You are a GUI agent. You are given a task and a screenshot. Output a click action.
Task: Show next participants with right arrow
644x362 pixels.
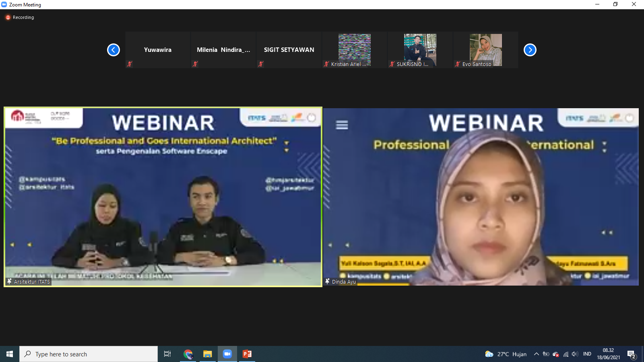coord(530,50)
